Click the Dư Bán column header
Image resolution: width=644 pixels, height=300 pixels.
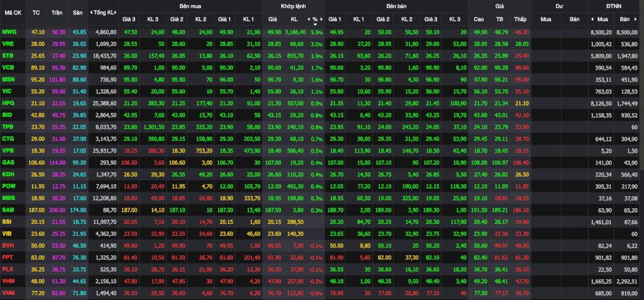pos(574,19)
